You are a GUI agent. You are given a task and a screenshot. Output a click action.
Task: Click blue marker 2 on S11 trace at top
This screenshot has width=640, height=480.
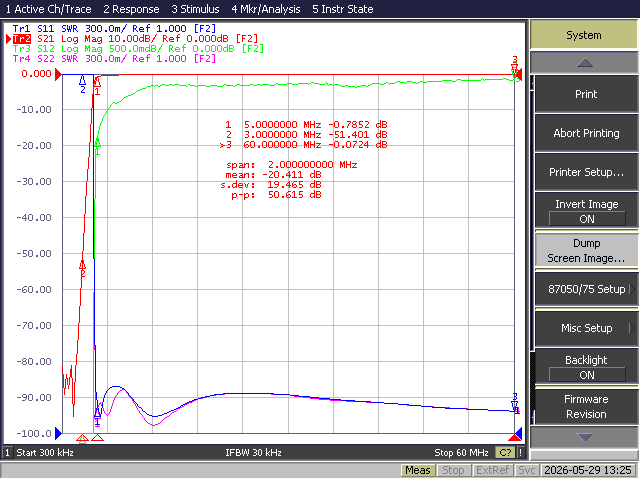click(83, 84)
